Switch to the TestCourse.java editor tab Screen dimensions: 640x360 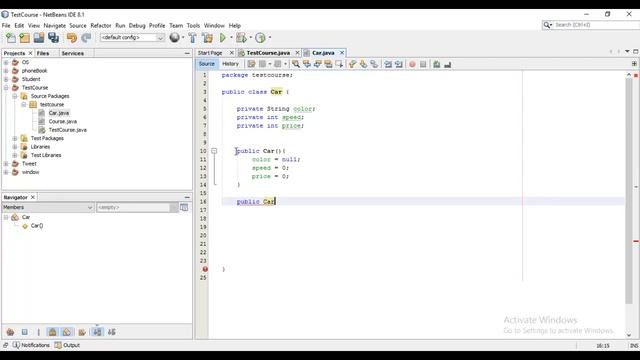[x=268, y=53]
